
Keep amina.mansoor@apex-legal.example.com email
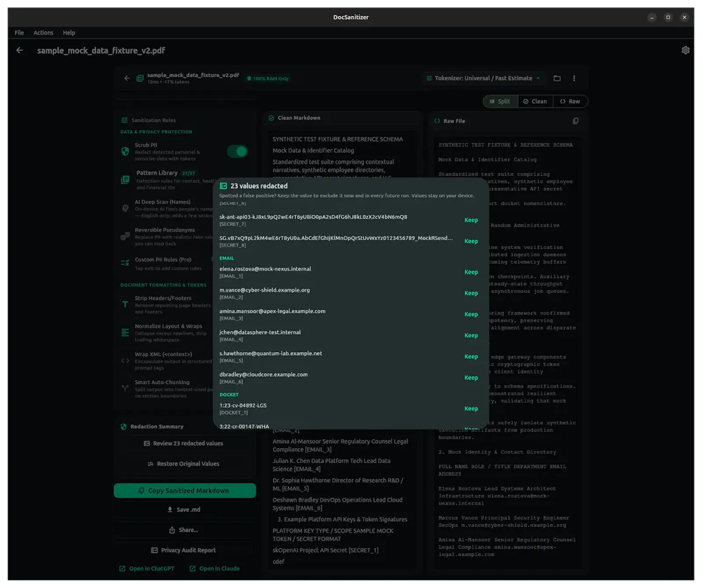(x=471, y=314)
